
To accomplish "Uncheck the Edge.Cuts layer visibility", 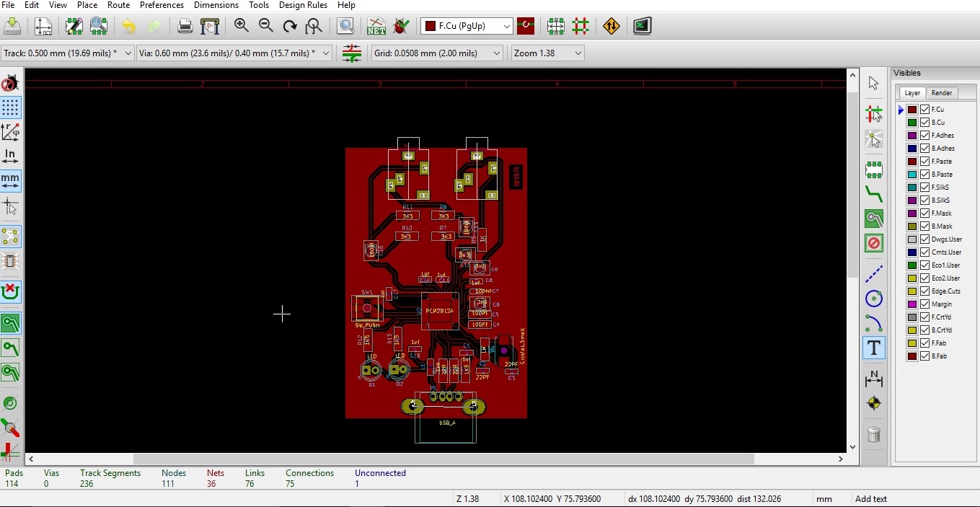I will tap(924, 291).
